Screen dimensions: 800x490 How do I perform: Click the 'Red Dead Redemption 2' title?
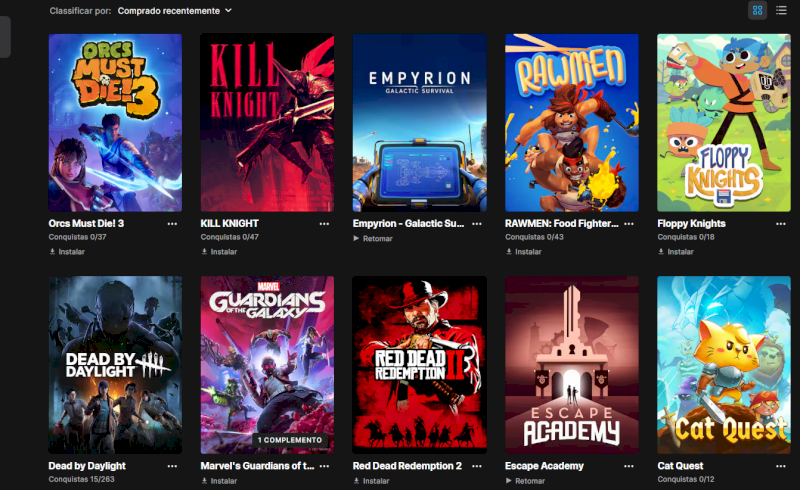click(x=407, y=466)
